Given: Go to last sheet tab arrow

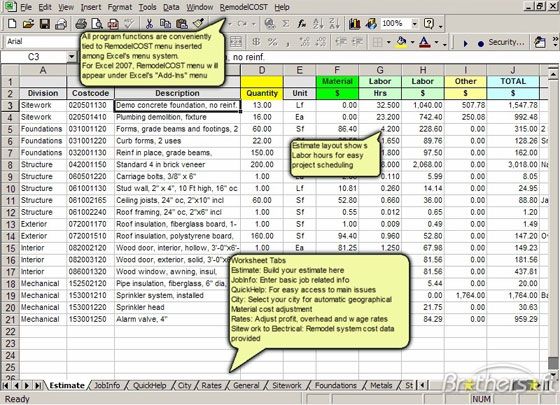Looking at the screenshot, I should click(38, 385).
